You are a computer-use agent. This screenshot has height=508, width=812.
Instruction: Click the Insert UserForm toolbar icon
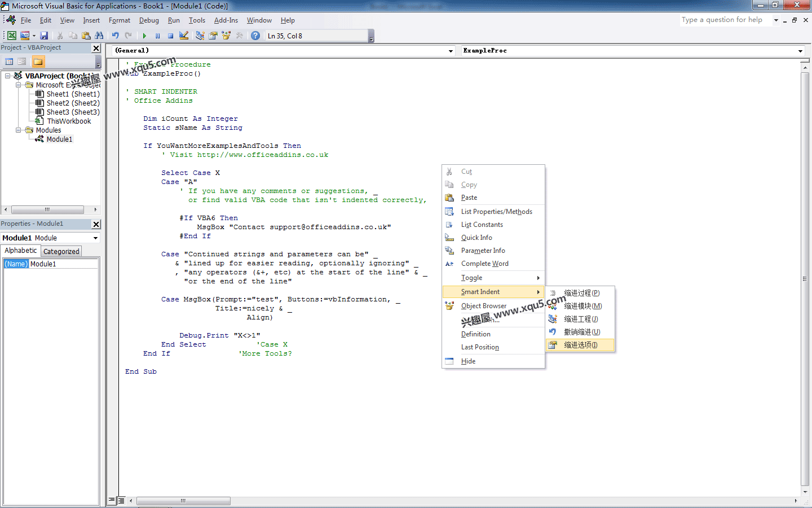(x=25, y=36)
